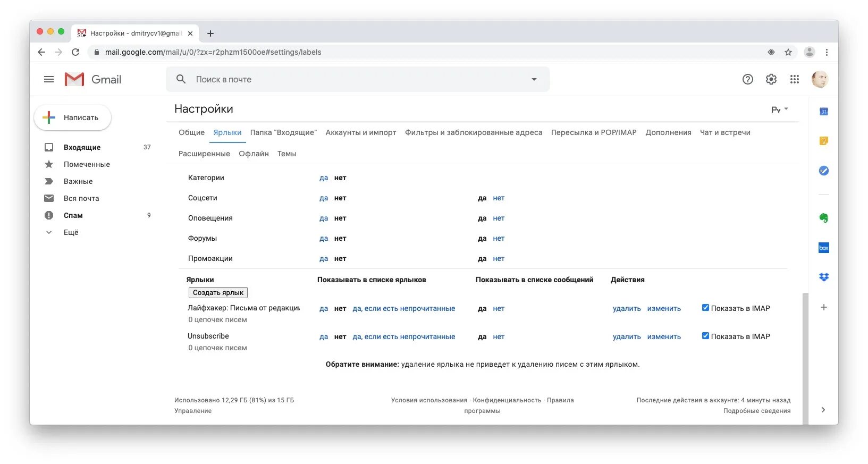Viewport: 868px width, 464px height.
Task: Toggle Показать в IMAP for Unsubscribe
Action: tap(705, 336)
